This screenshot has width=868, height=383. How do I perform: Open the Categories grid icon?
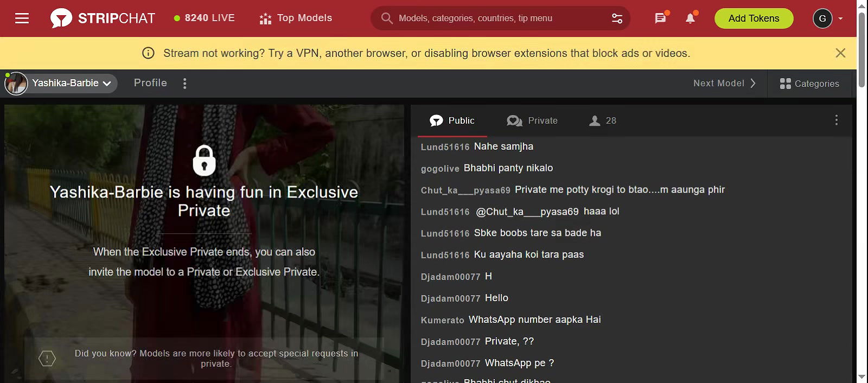click(785, 84)
